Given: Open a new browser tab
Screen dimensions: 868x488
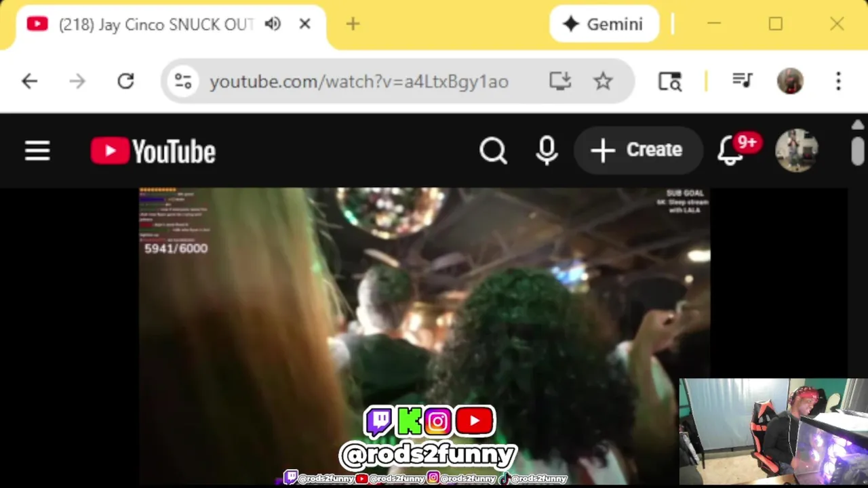Looking at the screenshot, I should click(353, 24).
